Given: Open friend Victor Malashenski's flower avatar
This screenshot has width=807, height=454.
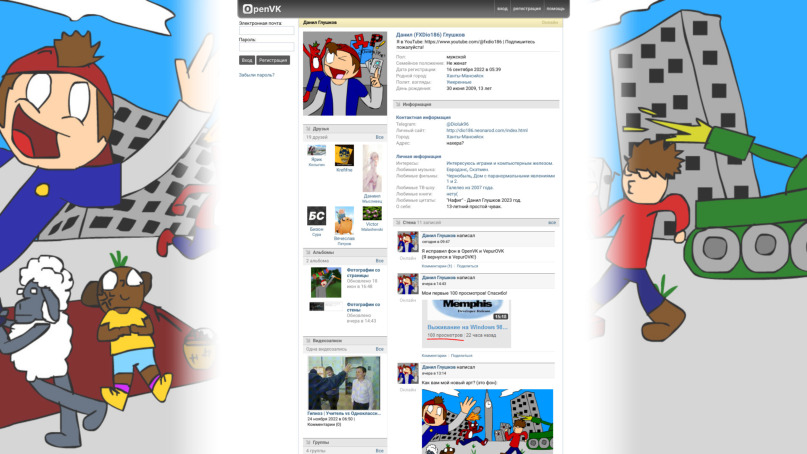Looking at the screenshot, I should tap(372, 214).
